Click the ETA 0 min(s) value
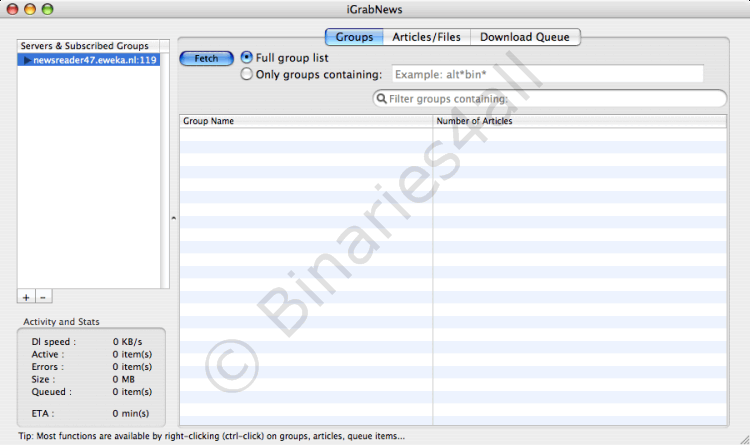 [x=131, y=413]
